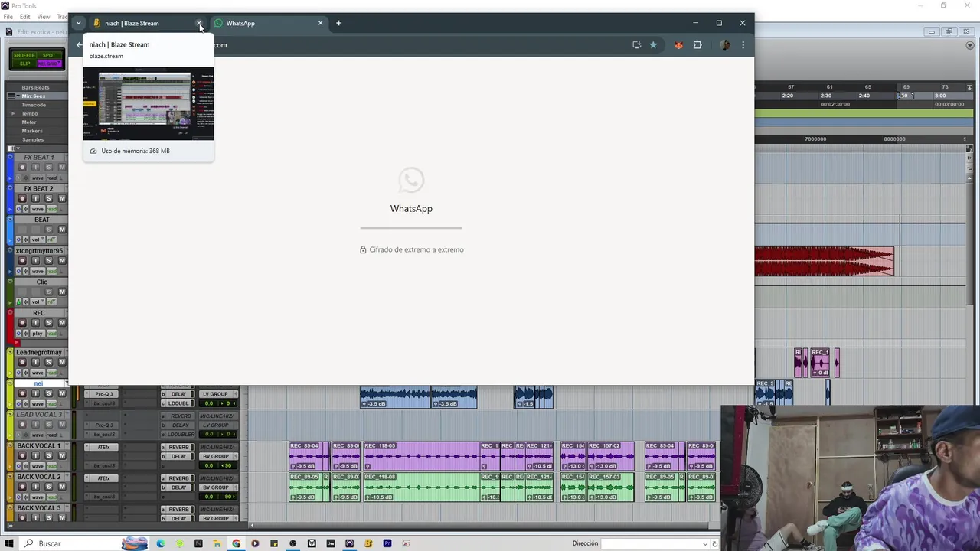Toggle input monitor on BACK VOCAL 2
This screenshot has width=980, height=551.
click(35, 487)
